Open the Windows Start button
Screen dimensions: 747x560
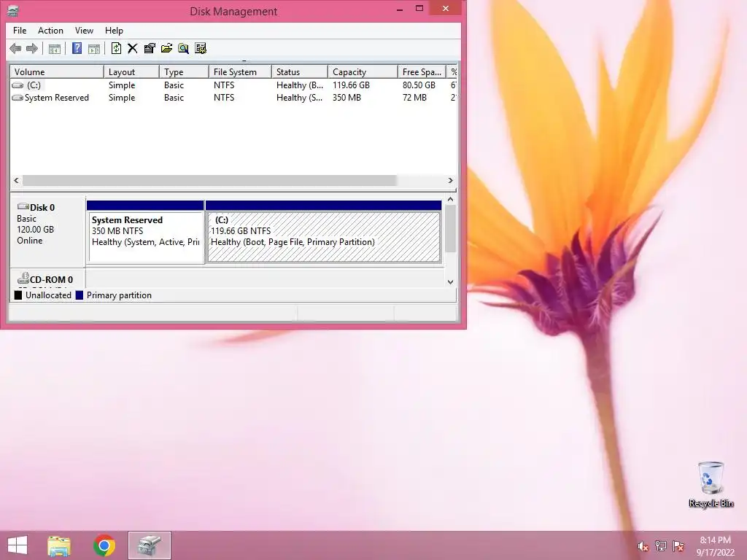coord(18,545)
